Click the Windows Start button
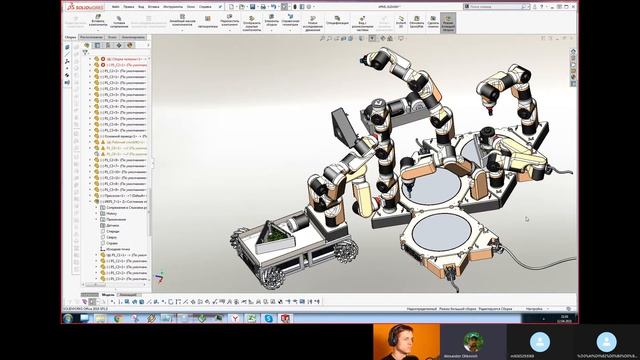Image resolution: width=640 pixels, height=360 pixels. click(x=68, y=318)
